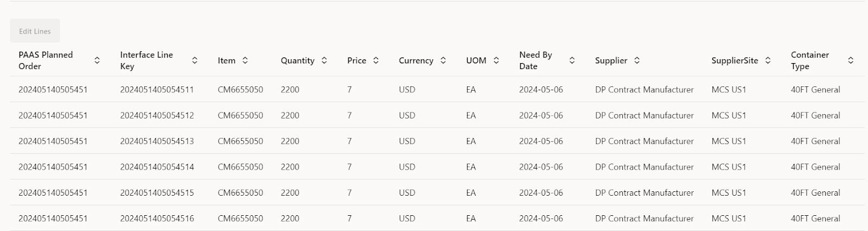Click the Edit Lines button
Screen dimensions: 868x231
tap(35, 31)
